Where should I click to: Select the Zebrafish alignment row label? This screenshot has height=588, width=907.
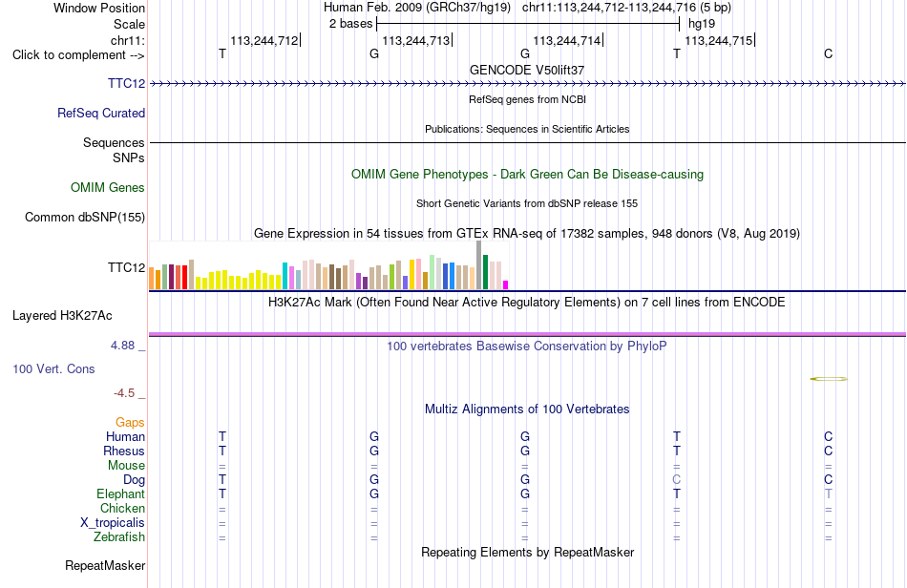(x=119, y=537)
